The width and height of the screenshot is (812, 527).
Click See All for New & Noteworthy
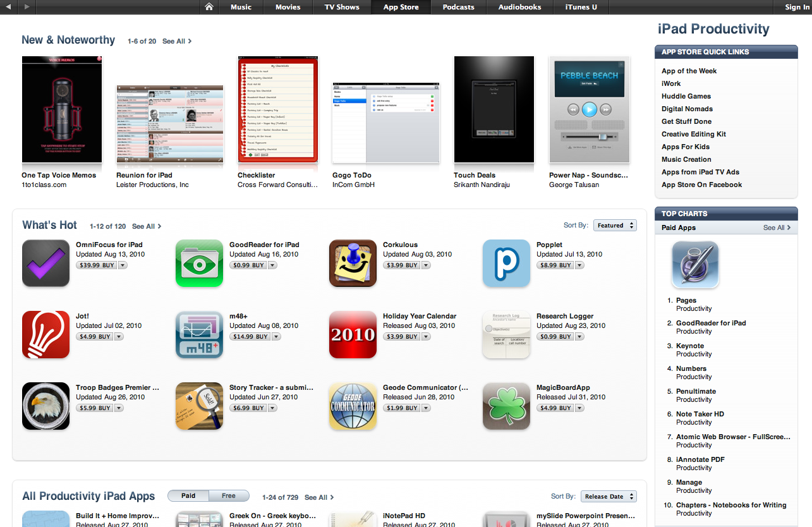pos(176,41)
